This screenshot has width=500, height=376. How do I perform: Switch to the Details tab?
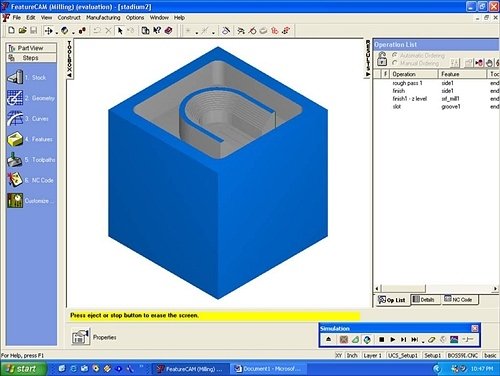pyautogui.click(x=424, y=299)
